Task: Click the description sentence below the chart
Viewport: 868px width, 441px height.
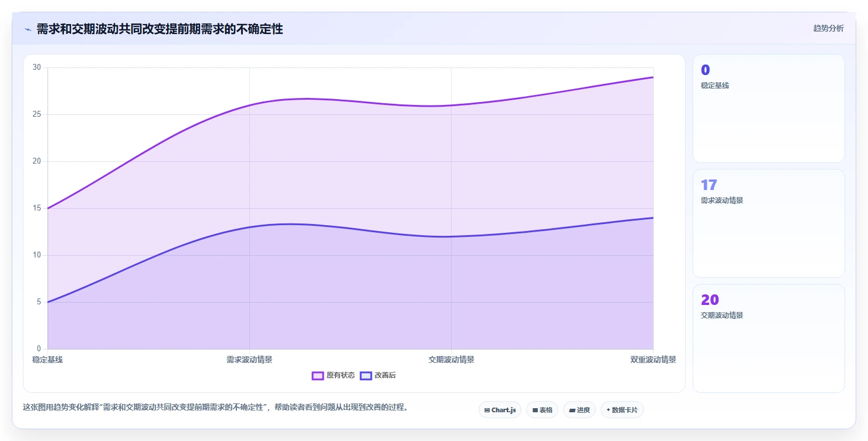Action: point(216,407)
